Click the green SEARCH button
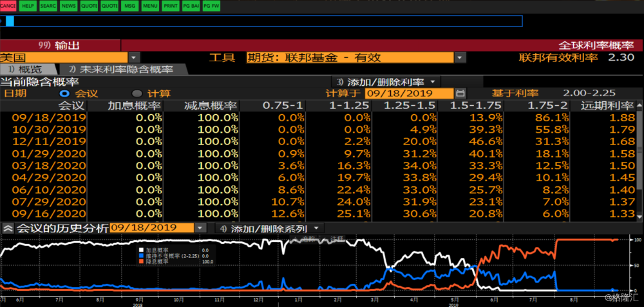Screen dimensions: 644x307 48,5
